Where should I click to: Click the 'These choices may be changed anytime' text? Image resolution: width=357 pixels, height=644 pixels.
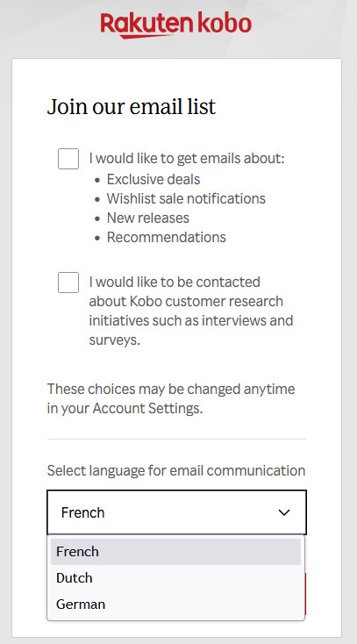pos(171,389)
